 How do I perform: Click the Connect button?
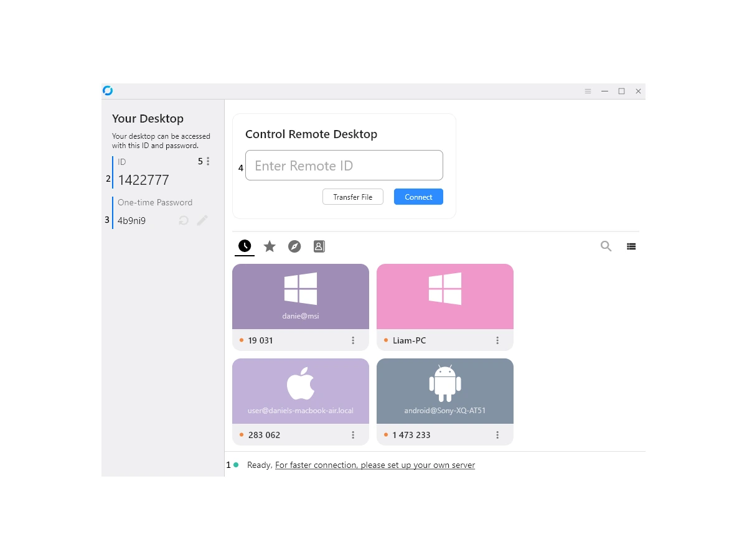coord(418,197)
